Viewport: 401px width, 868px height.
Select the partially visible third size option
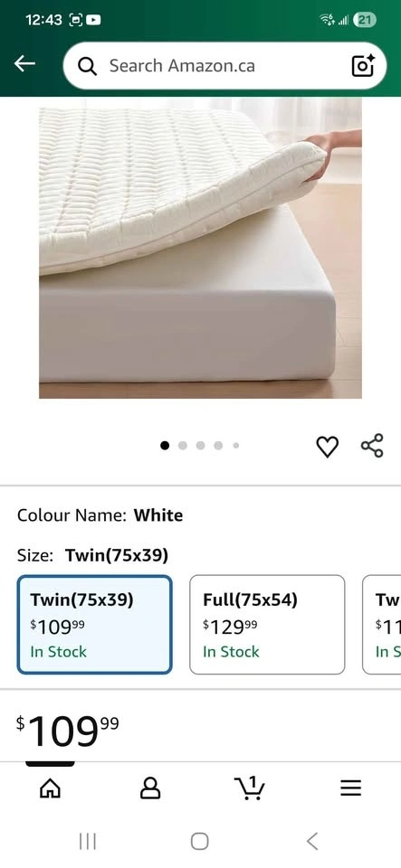click(382, 625)
